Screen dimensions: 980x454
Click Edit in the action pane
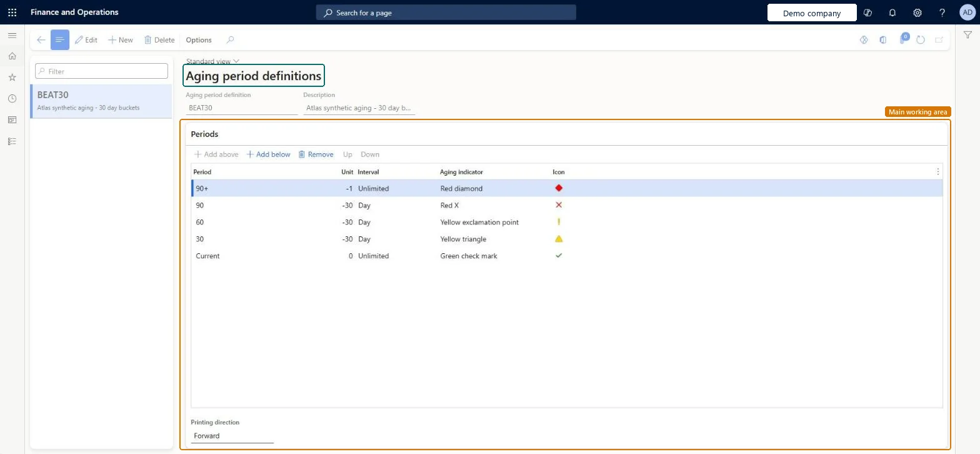click(x=86, y=40)
